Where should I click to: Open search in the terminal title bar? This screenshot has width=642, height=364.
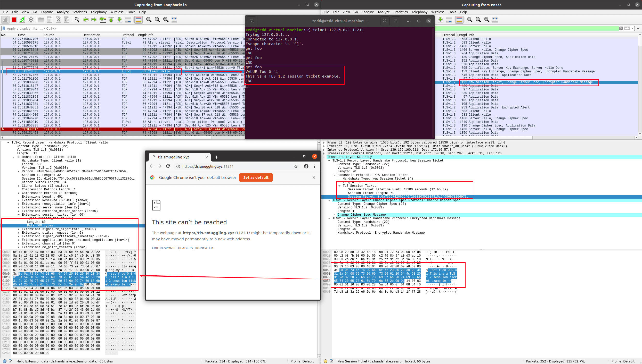point(385,21)
